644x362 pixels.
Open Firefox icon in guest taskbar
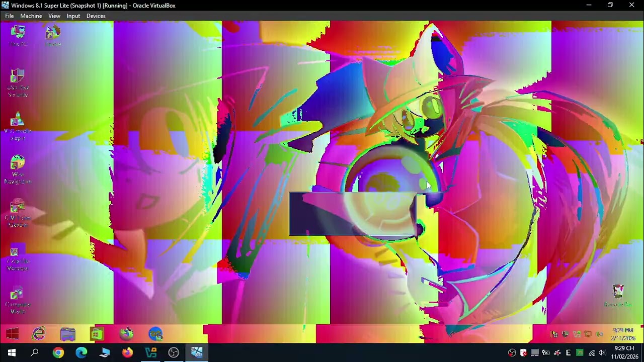click(x=127, y=334)
